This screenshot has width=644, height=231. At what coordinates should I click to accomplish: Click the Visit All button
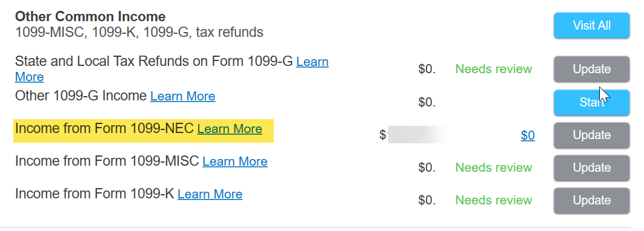[591, 25]
